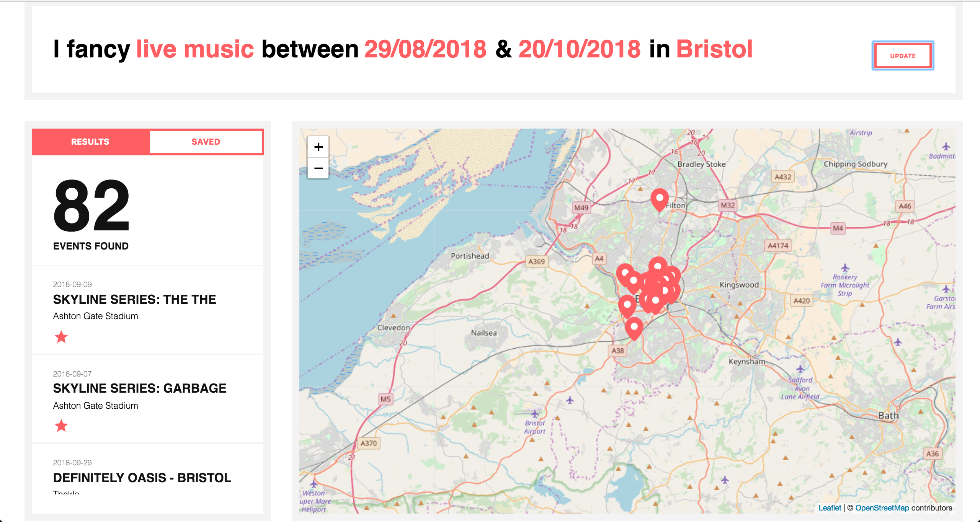Click the map zoom in plus button
980x522 pixels.
pyautogui.click(x=318, y=147)
